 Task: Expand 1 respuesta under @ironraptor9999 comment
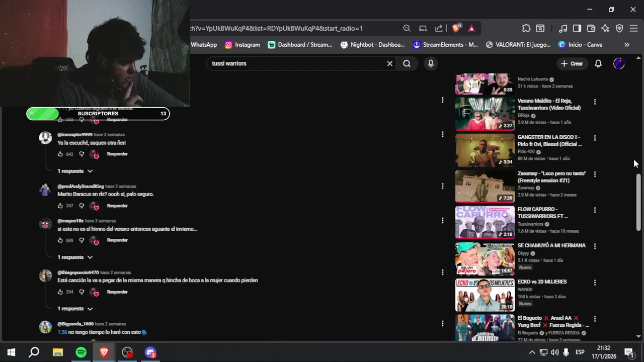[x=75, y=171]
